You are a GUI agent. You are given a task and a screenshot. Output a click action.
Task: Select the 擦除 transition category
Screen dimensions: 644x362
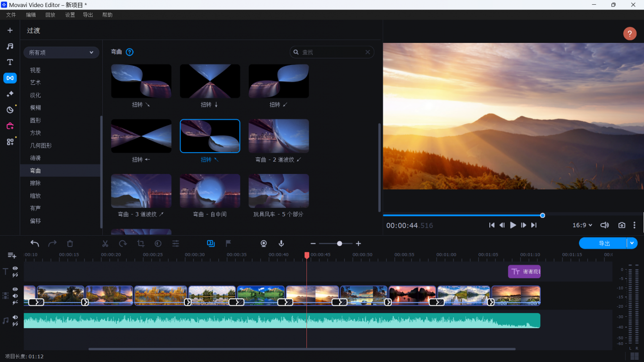point(35,183)
